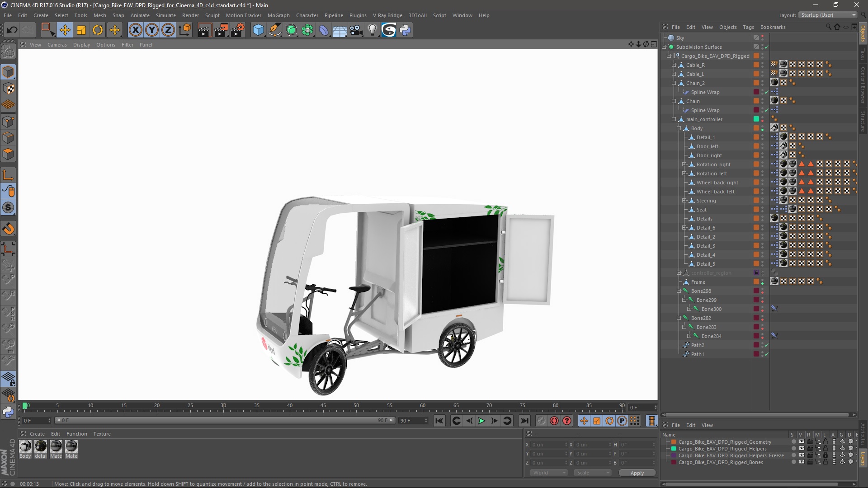The height and width of the screenshot is (488, 868).
Task: Open the File menu in main menu bar
Action: tap(8, 15)
